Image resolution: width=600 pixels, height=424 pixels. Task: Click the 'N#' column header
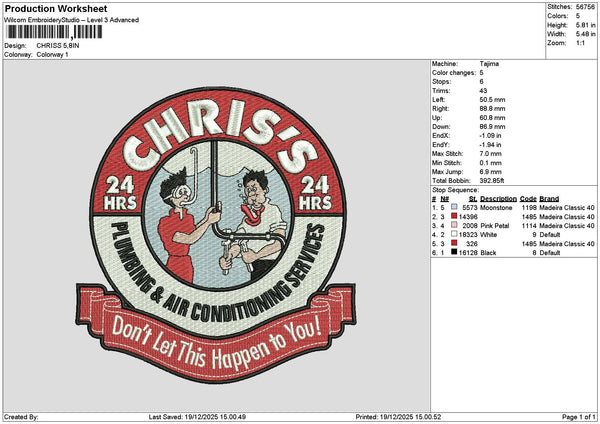tap(444, 199)
